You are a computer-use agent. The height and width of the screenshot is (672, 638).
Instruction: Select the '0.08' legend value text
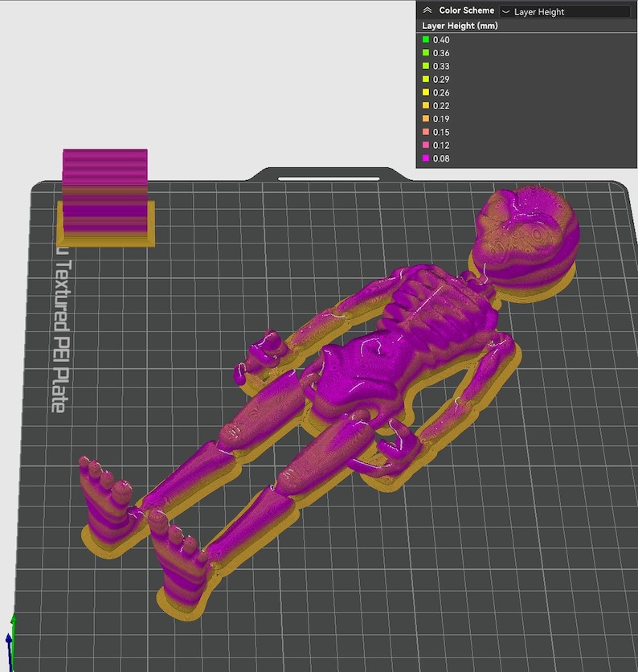coord(441,158)
